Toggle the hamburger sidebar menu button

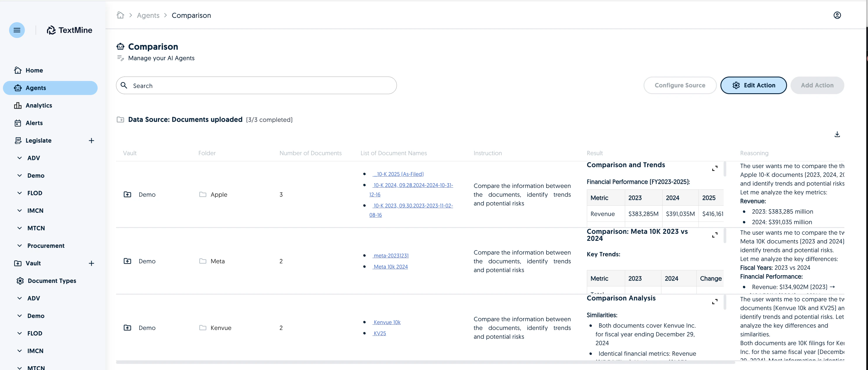point(17,30)
